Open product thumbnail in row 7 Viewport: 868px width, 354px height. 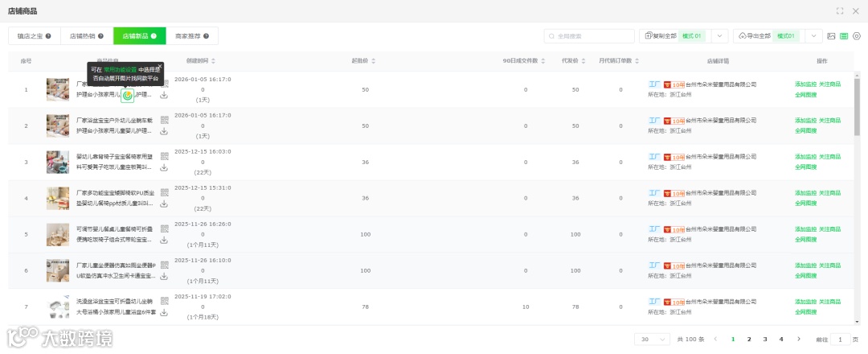point(58,307)
